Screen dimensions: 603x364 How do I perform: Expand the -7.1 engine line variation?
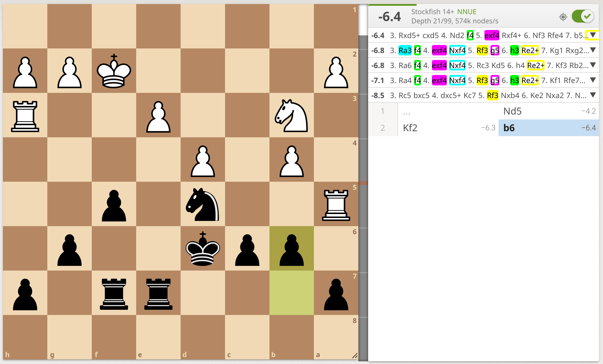pyautogui.click(x=593, y=80)
